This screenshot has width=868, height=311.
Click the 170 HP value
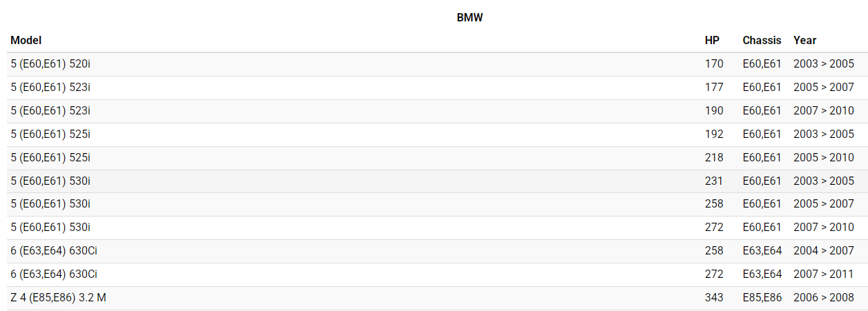(x=714, y=64)
